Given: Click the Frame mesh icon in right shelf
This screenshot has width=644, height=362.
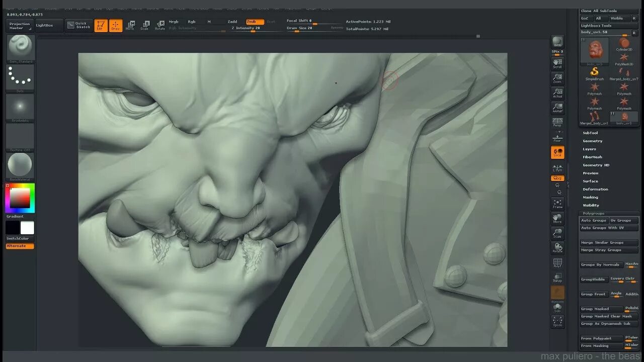Looking at the screenshot, I should (x=557, y=204).
